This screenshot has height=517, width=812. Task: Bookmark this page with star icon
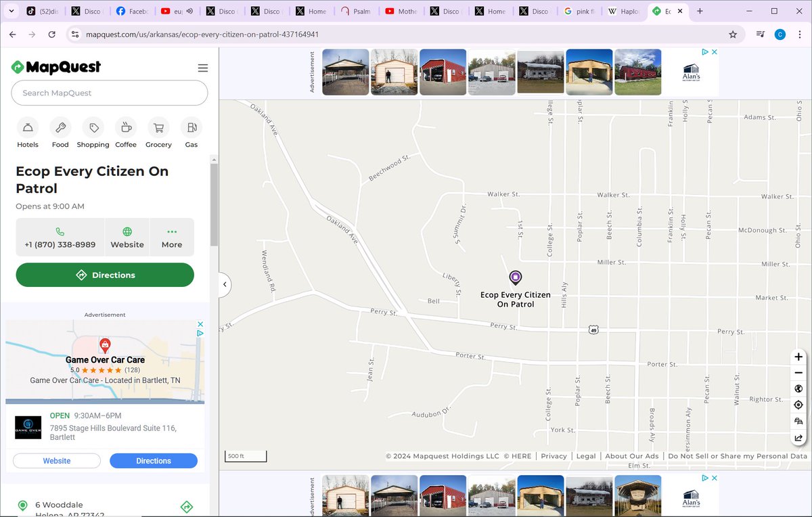coord(733,35)
